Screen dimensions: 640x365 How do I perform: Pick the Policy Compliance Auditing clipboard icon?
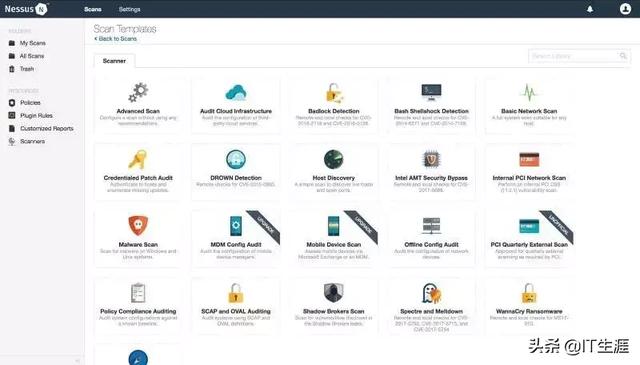point(138,293)
